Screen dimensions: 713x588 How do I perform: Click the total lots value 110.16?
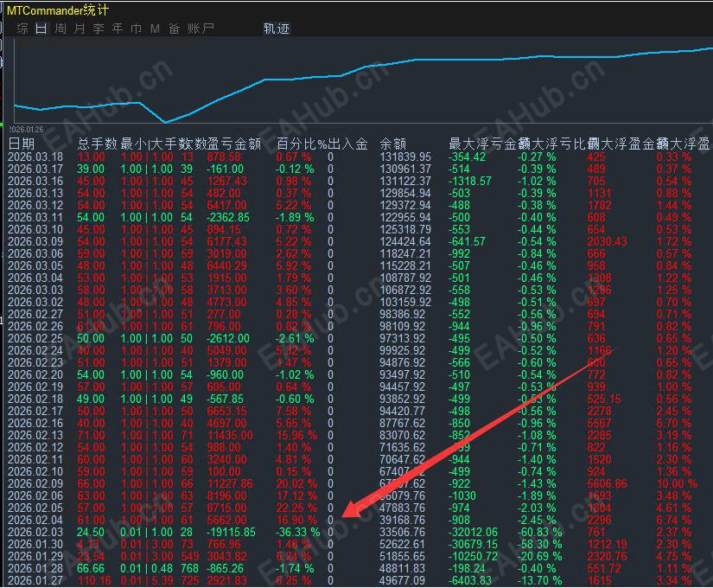click(94, 581)
